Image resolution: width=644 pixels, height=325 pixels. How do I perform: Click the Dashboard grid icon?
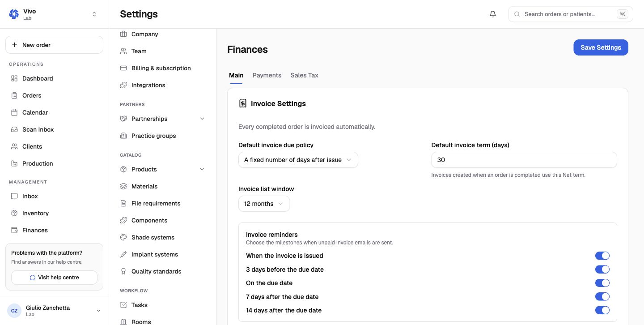click(14, 78)
